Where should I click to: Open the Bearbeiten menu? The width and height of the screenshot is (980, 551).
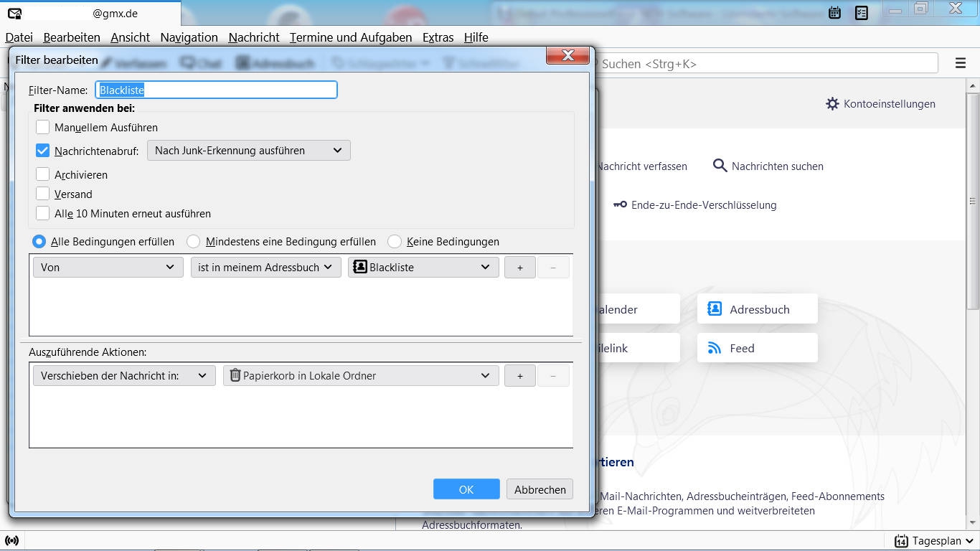pos(72,37)
